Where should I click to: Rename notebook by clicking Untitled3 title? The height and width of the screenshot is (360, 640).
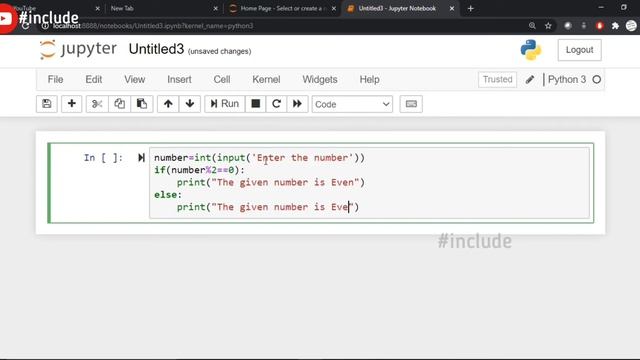[x=156, y=49]
